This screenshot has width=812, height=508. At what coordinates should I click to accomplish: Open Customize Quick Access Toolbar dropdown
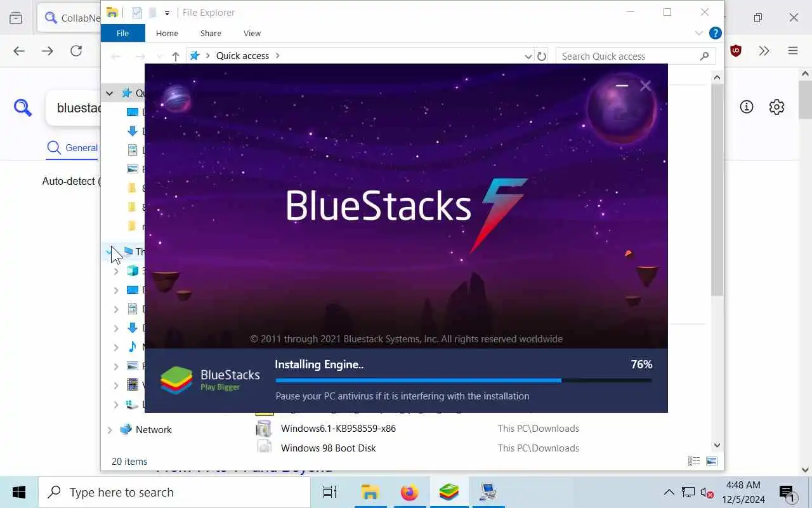point(167,13)
